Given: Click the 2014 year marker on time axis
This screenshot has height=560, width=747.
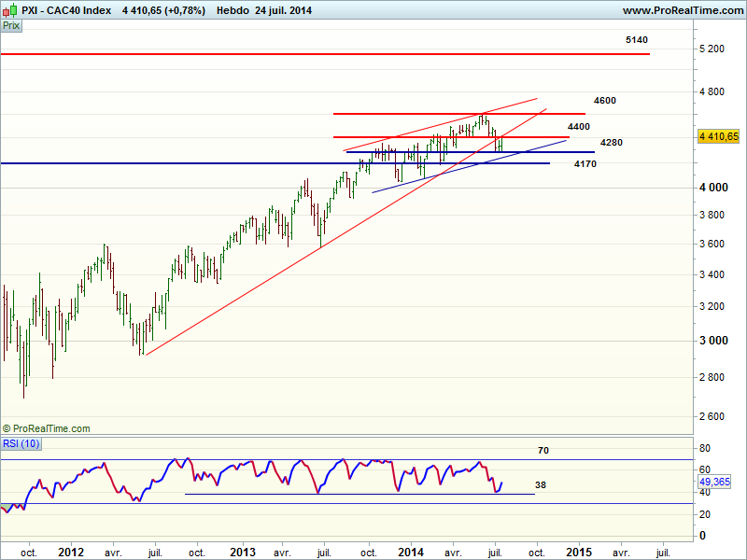Looking at the screenshot, I should [x=410, y=553].
